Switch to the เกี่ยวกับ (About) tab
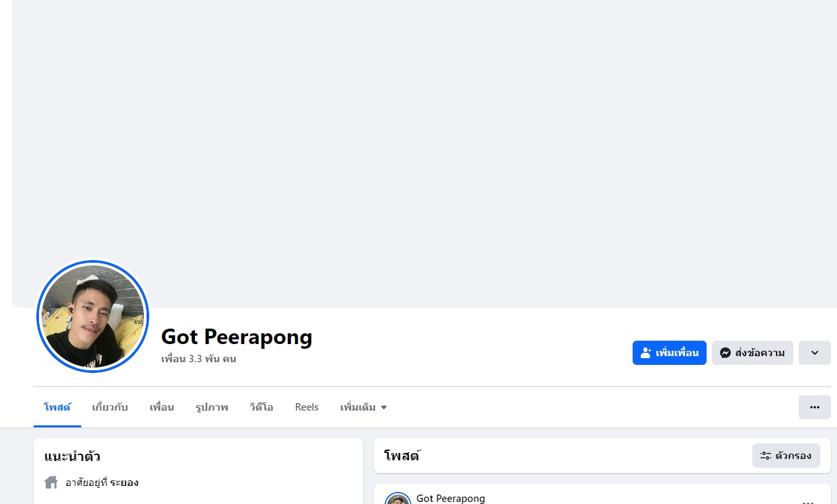The width and height of the screenshot is (837, 504). point(110,407)
